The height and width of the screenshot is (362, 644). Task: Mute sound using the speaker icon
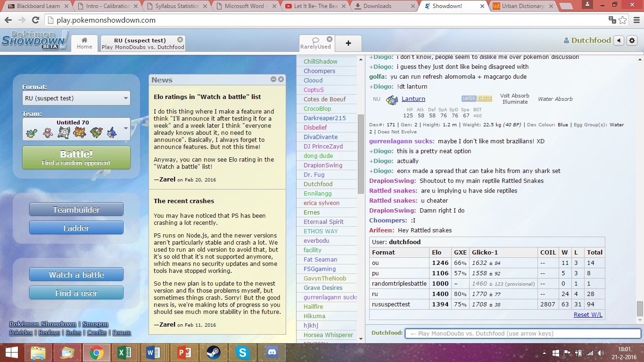point(619,41)
